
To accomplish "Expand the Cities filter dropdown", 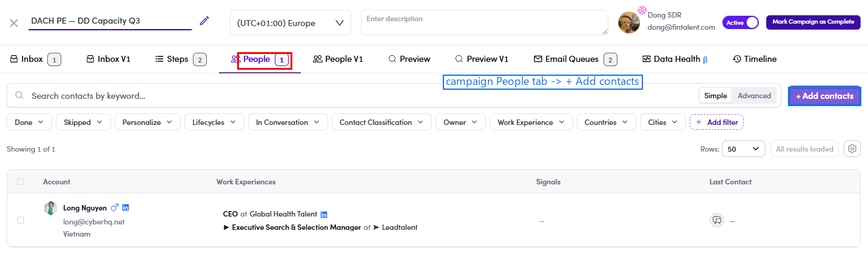I will click(x=663, y=122).
